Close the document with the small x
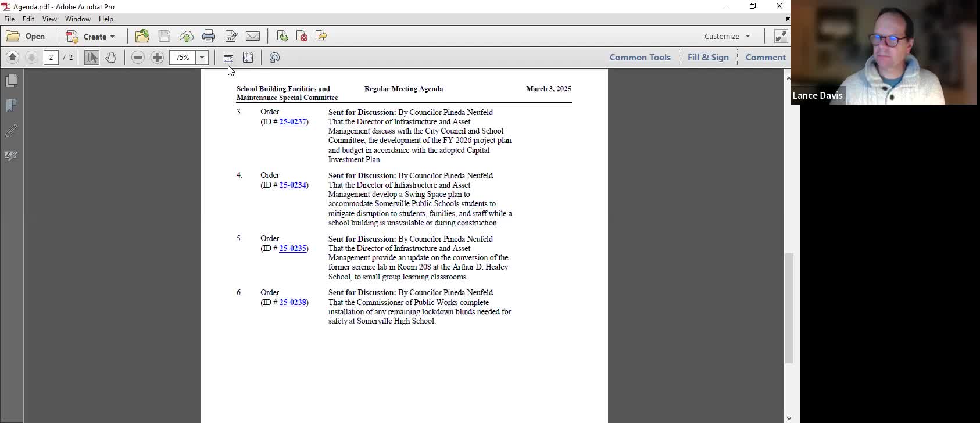This screenshot has width=980, height=423. (x=788, y=19)
